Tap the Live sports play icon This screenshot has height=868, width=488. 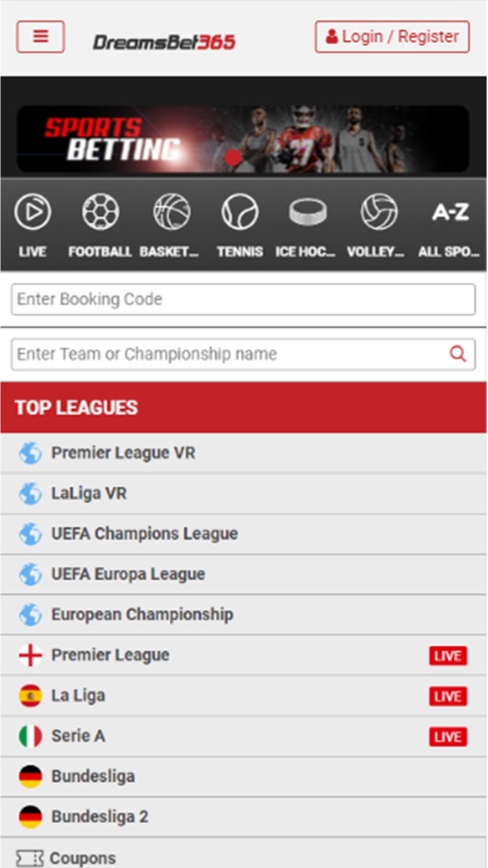click(33, 212)
